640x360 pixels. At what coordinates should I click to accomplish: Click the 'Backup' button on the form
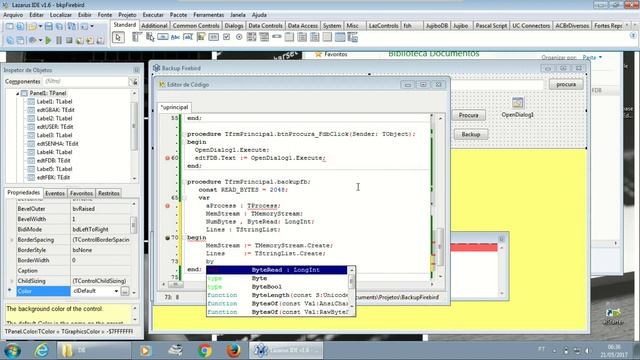coord(471,134)
